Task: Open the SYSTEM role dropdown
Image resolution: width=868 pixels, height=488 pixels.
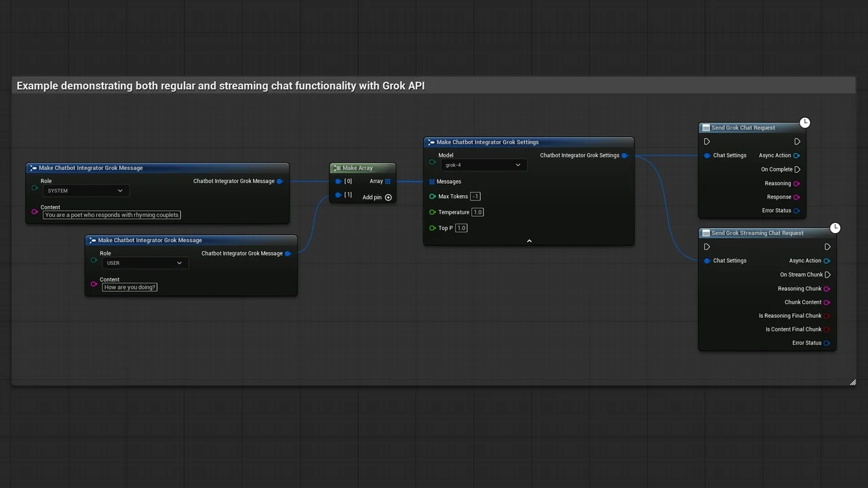Action: click(85, 191)
